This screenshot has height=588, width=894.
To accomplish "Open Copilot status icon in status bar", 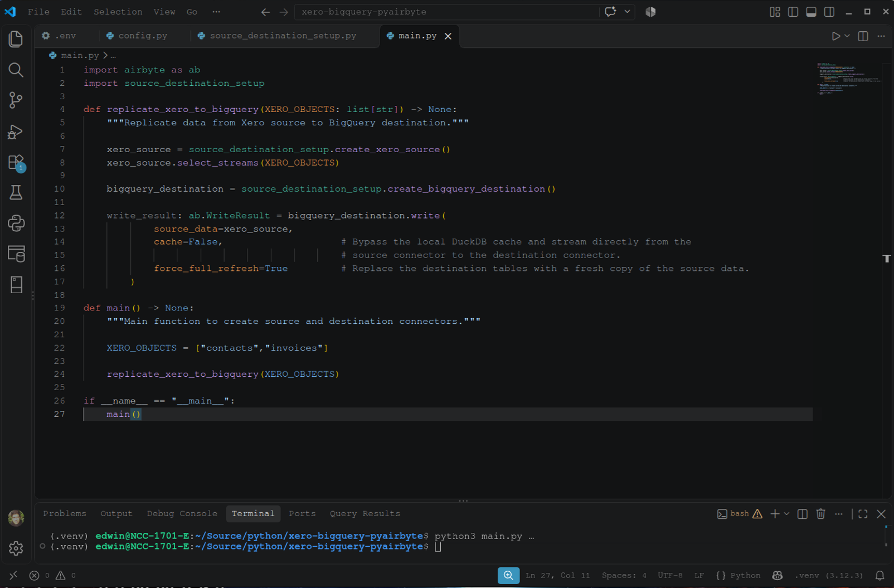I will [778, 575].
